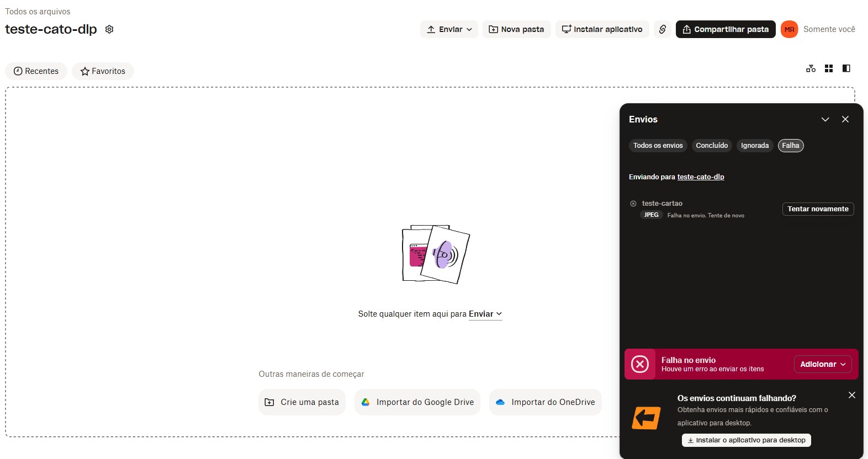Click the copy link icon button
The width and height of the screenshot is (868, 459).
coord(662,29)
